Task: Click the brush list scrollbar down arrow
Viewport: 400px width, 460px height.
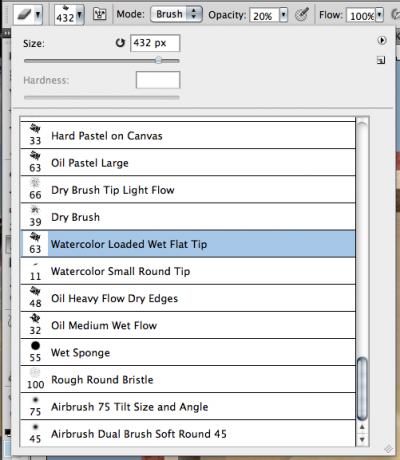Action: pyautogui.click(x=362, y=440)
